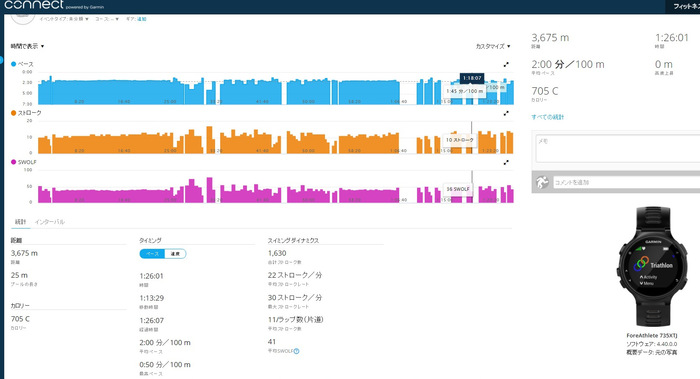The width and height of the screenshot is (700, 379).
Task: Click the orange ストローク legend dot
Action: (13, 113)
